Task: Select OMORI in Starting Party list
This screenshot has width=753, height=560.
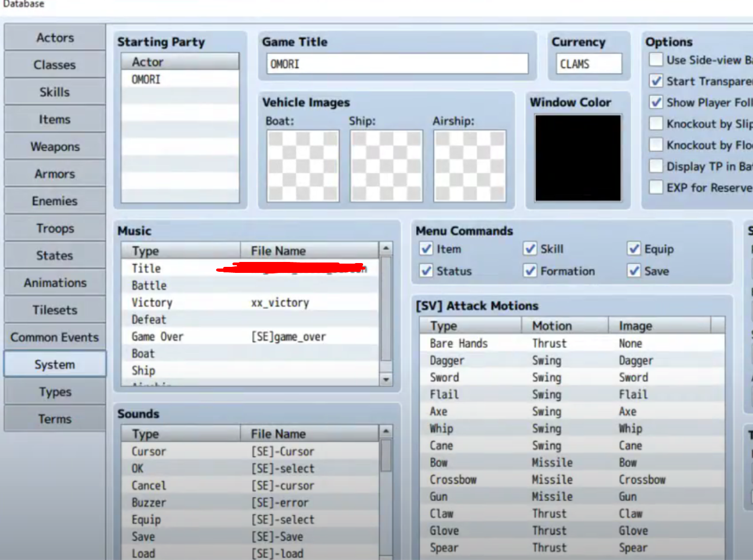Action: 180,79
